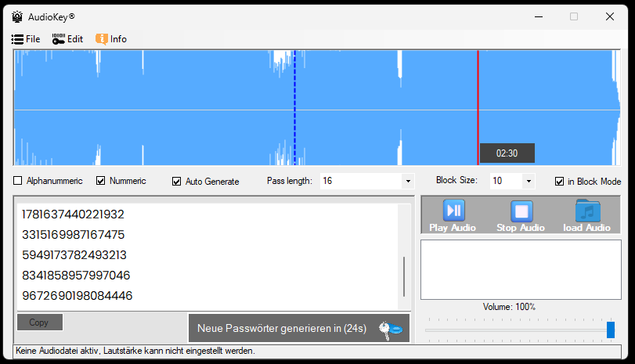Click the Block Size label

[x=456, y=180]
